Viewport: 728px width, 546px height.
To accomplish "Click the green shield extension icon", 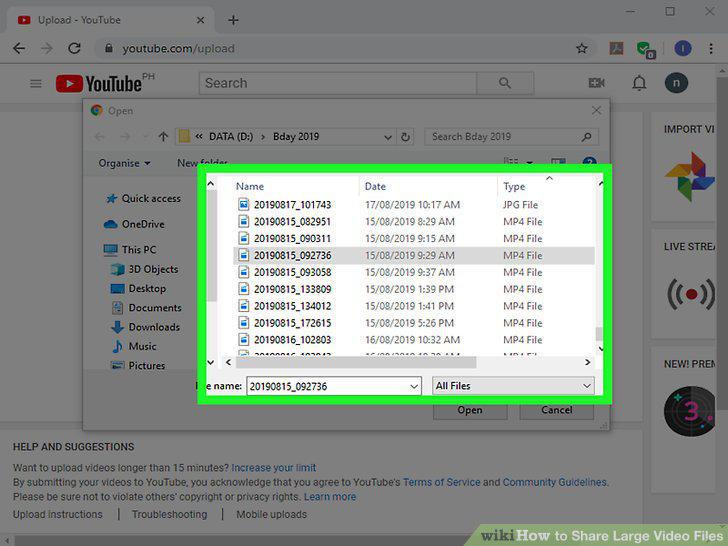I will coord(645,49).
